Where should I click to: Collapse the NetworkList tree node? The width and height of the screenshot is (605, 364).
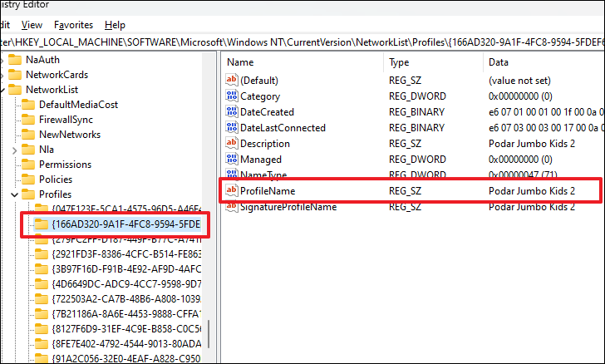pyautogui.click(x=2, y=90)
